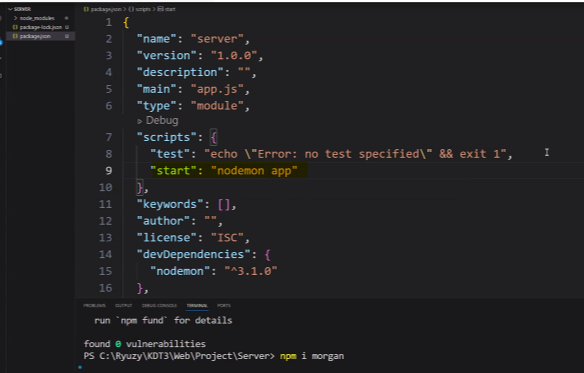Screen dimensions: 584x373
Task: Click the "1.0.0" version value
Action: 234,56
